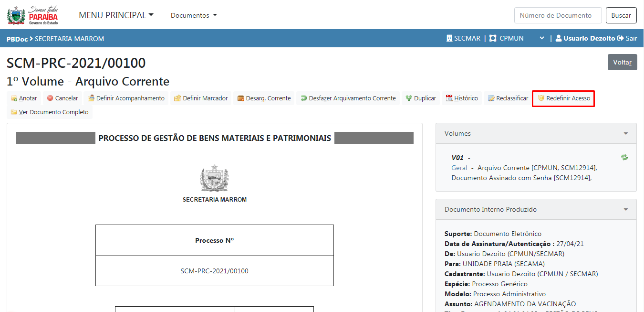
Task: Refresh volume V01 with green arrows icon
Action: coord(624,157)
